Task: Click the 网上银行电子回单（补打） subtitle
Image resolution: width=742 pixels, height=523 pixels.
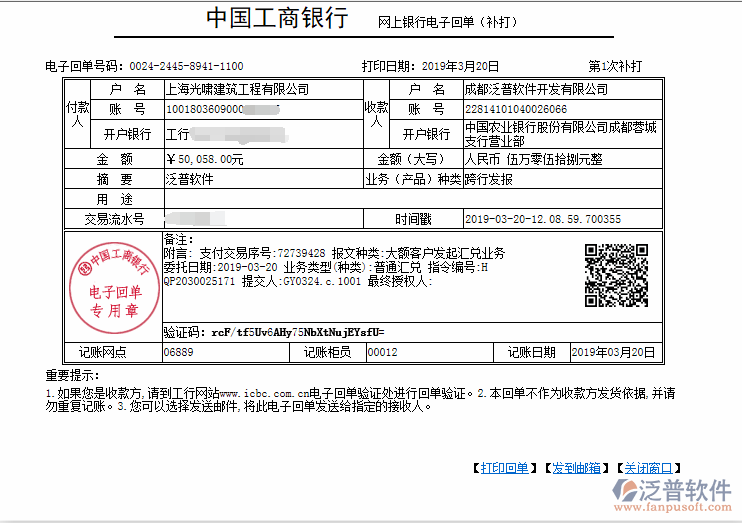Action: [x=448, y=22]
